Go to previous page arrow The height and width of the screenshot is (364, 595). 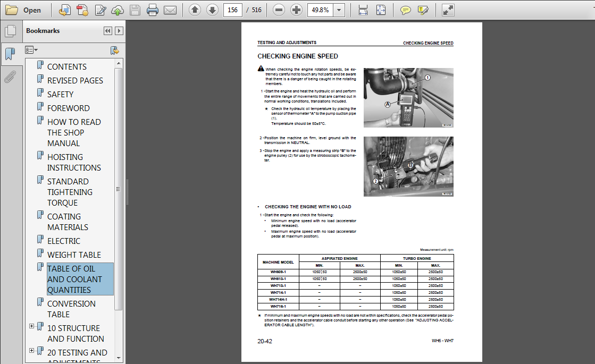pyautogui.click(x=195, y=10)
